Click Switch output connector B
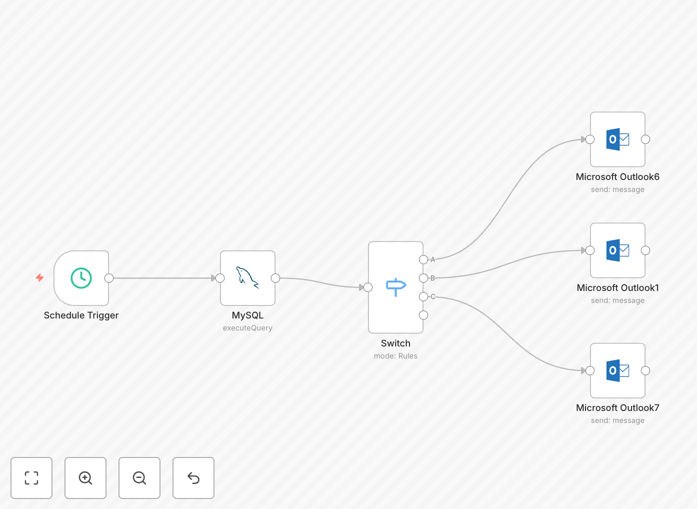The height and width of the screenshot is (509, 697). pos(424,278)
